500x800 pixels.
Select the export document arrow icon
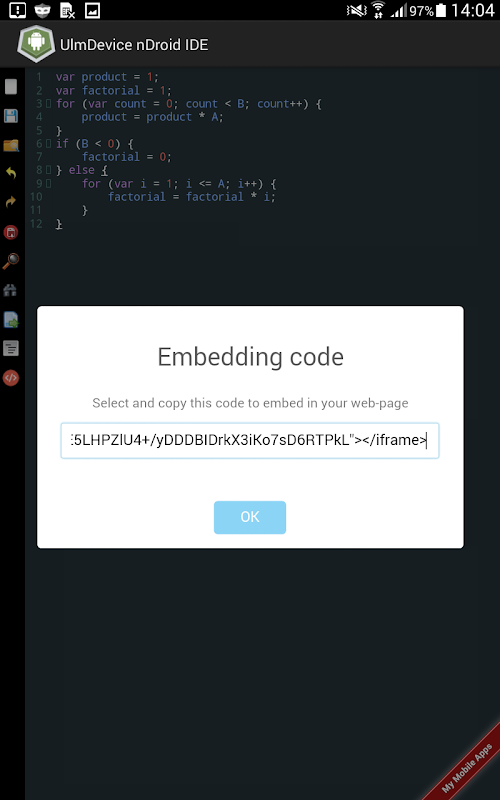click(x=11, y=320)
